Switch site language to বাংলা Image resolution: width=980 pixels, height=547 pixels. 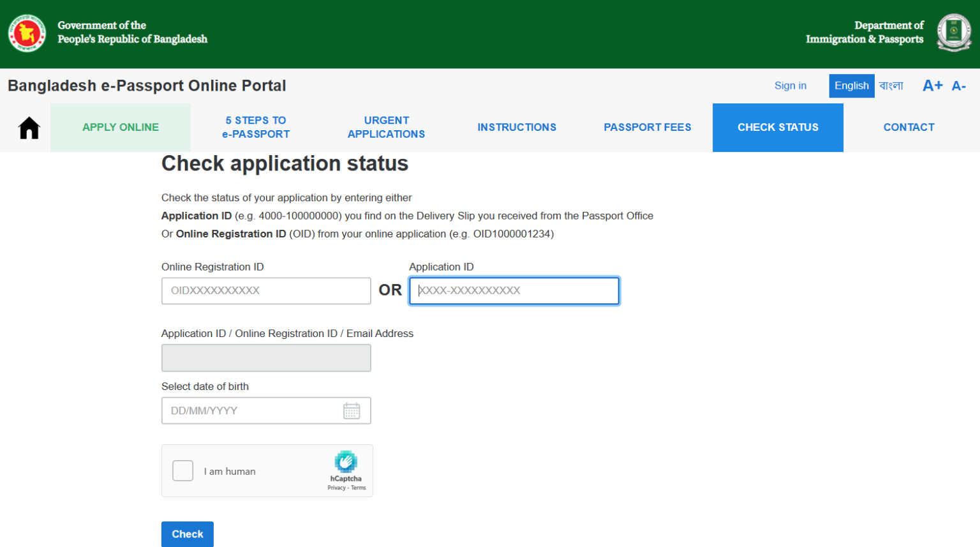pos(891,86)
